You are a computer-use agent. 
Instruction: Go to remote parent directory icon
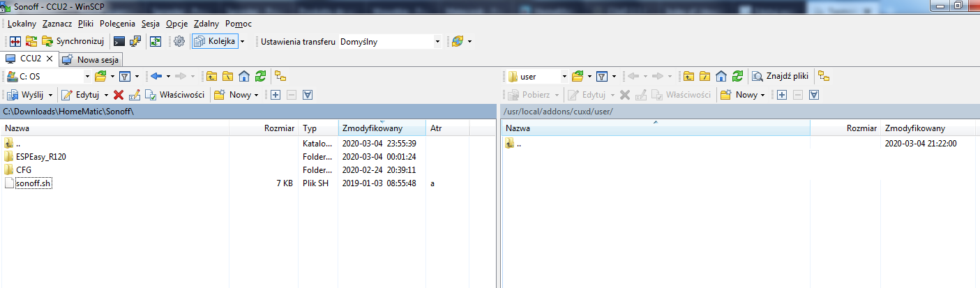pyautogui.click(x=689, y=76)
